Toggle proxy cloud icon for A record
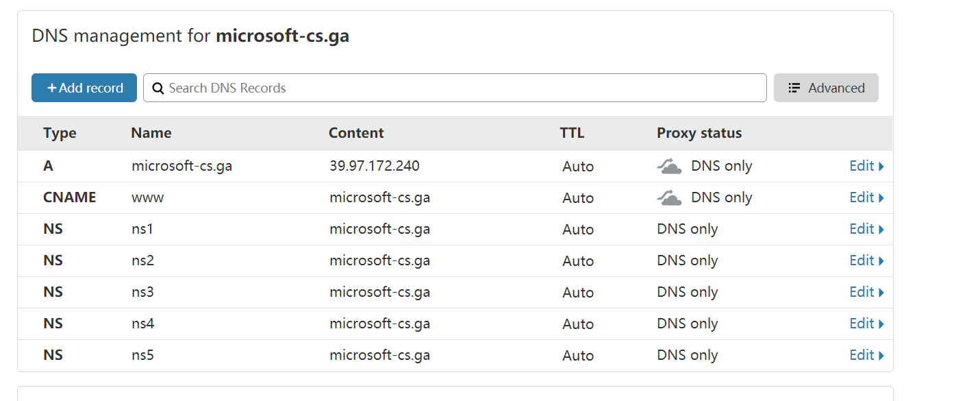The height and width of the screenshot is (401, 980). (669, 167)
